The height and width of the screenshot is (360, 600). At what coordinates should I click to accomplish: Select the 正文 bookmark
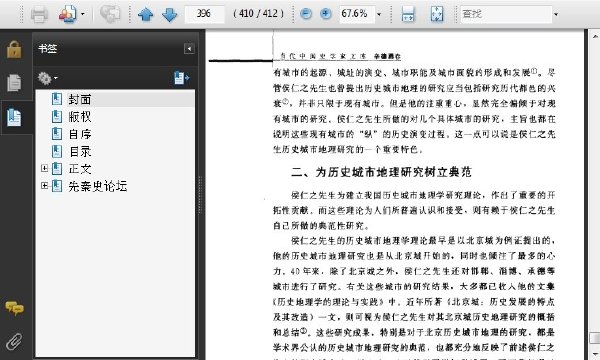80,169
